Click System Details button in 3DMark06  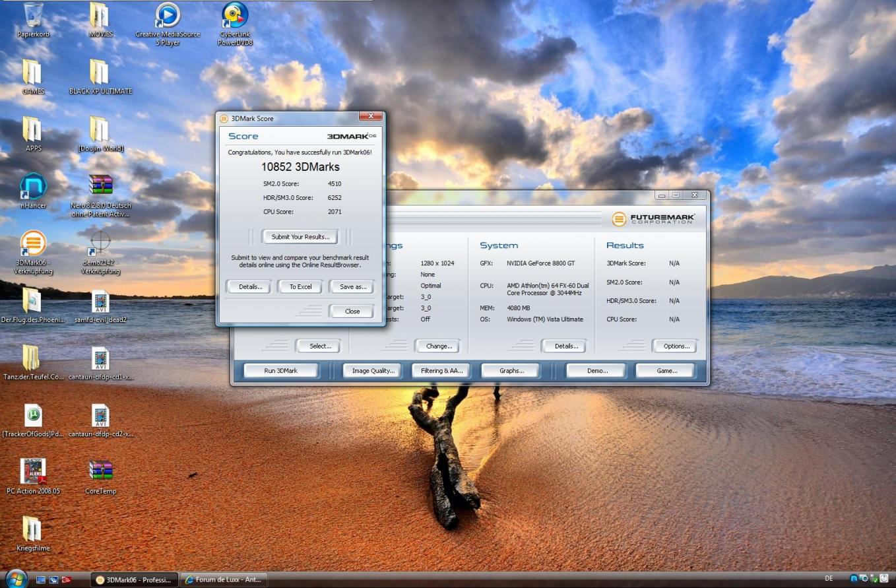coord(565,346)
